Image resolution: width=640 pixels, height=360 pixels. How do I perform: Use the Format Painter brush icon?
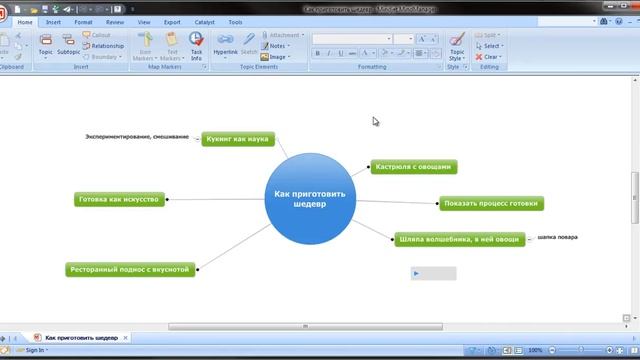pos(18,57)
